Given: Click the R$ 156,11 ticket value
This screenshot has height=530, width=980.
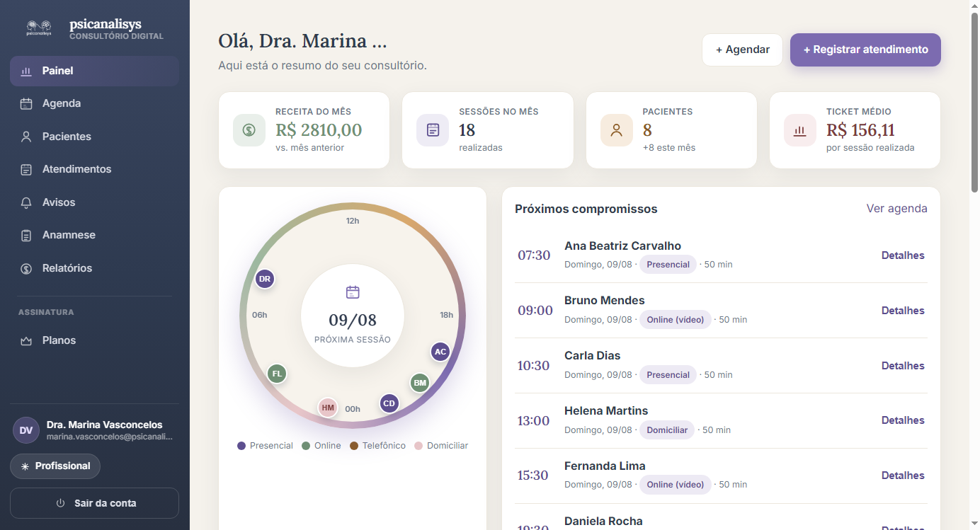Looking at the screenshot, I should [x=860, y=130].
